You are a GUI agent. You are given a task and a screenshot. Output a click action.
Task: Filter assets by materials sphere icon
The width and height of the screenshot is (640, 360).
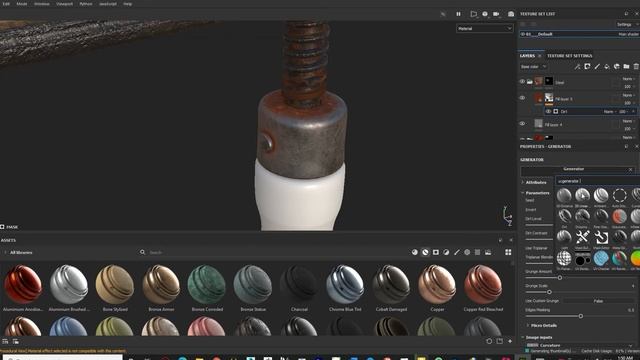click(x=415, y=252)
